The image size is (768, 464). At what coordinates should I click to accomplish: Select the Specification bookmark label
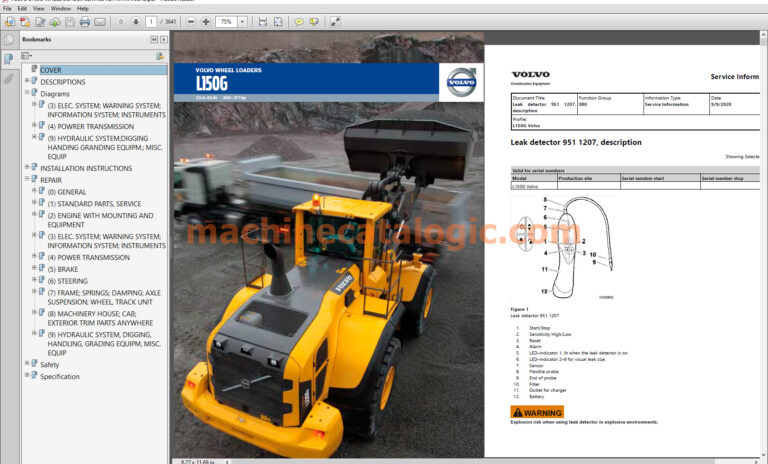click(60, 376)
